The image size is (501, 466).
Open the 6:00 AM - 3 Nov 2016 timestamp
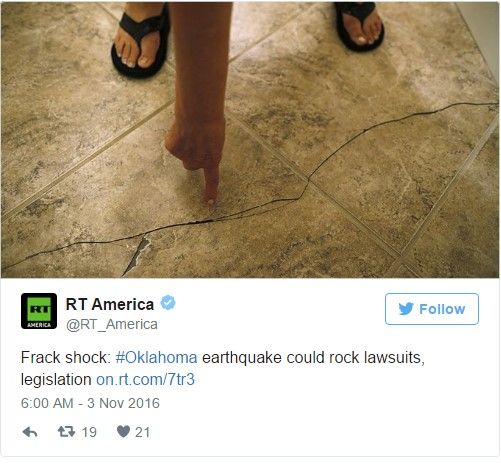point(90,403)
